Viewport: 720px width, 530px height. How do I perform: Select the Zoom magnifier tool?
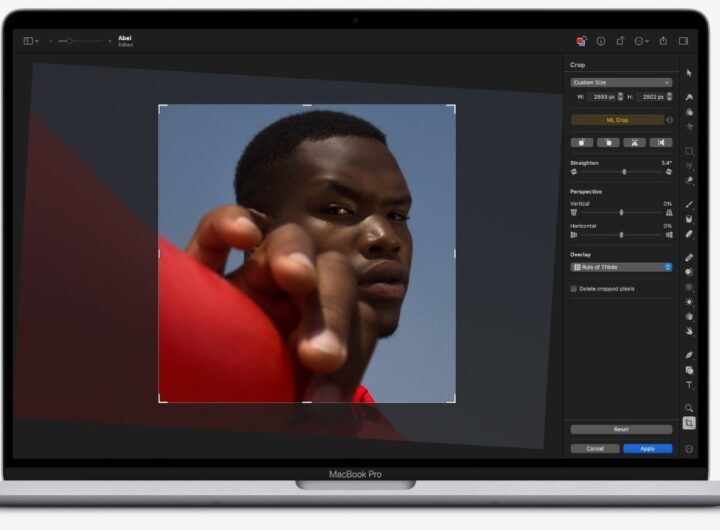point(689,408)
